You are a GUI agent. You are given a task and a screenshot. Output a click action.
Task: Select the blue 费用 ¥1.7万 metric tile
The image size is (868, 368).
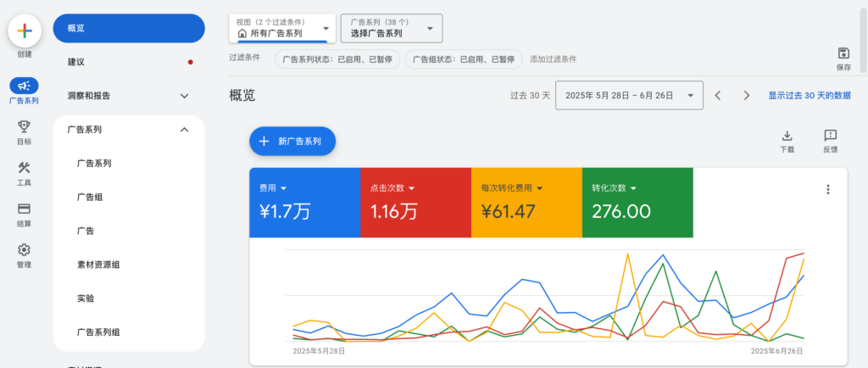click(x=305, y=203)
